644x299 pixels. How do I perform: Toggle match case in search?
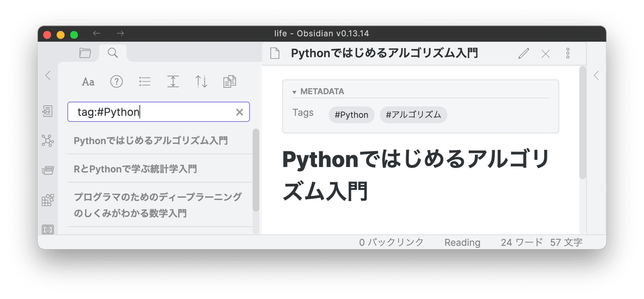point(88,82)
